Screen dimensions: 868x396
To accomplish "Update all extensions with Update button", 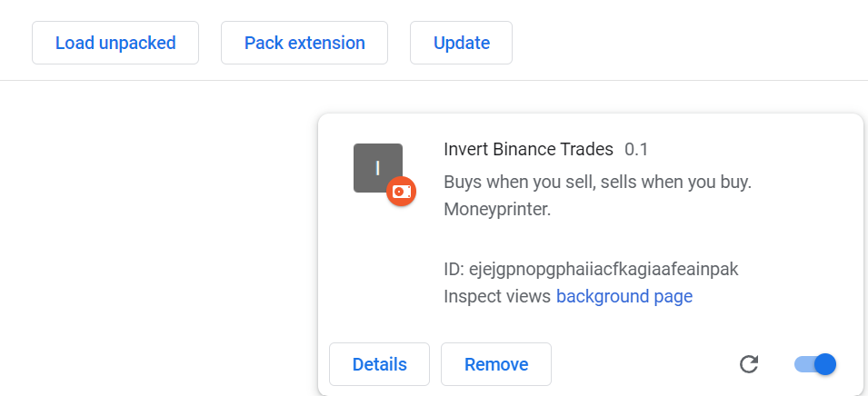I will click(461, 43).
